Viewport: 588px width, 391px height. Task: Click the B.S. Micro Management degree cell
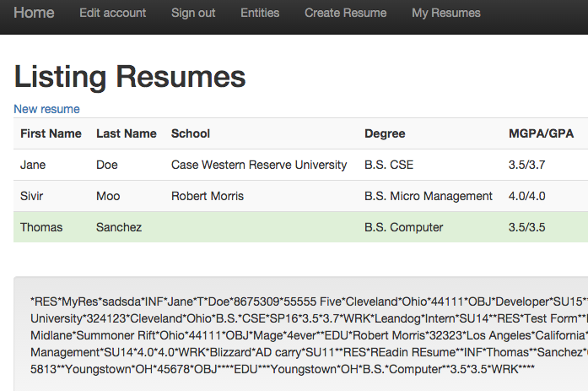(x=429, y=196)
